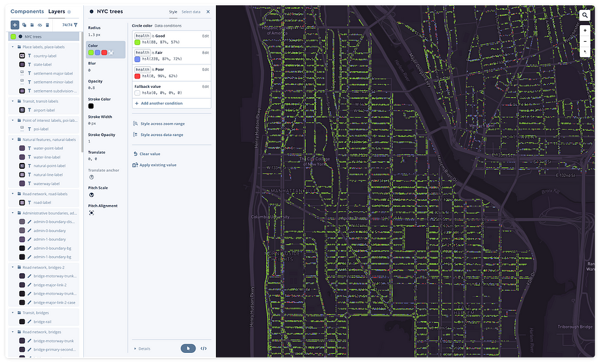Open the Style tab
The width and height of the screenshot is (601, 364).
pyautogui.click(x=173, y=12)
